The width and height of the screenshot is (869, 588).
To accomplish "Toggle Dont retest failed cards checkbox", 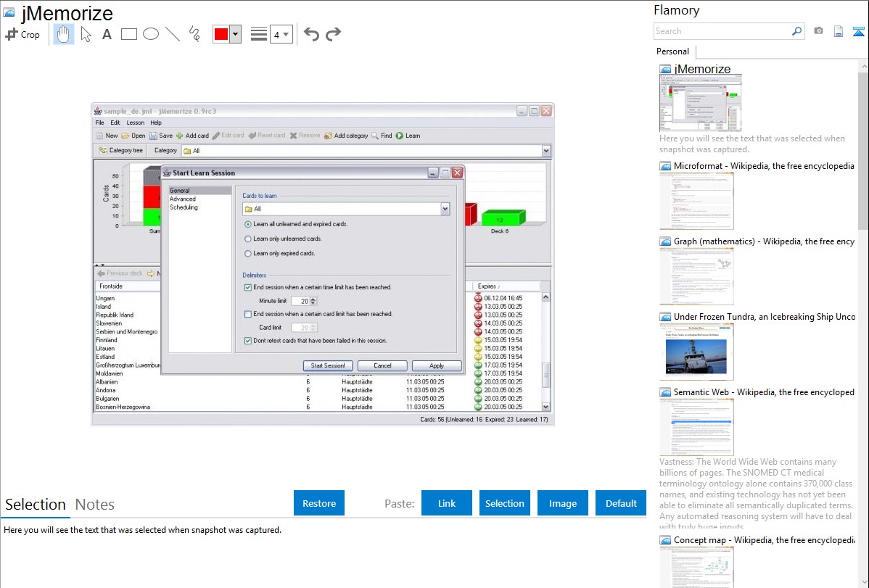I will tap(248, 341).
